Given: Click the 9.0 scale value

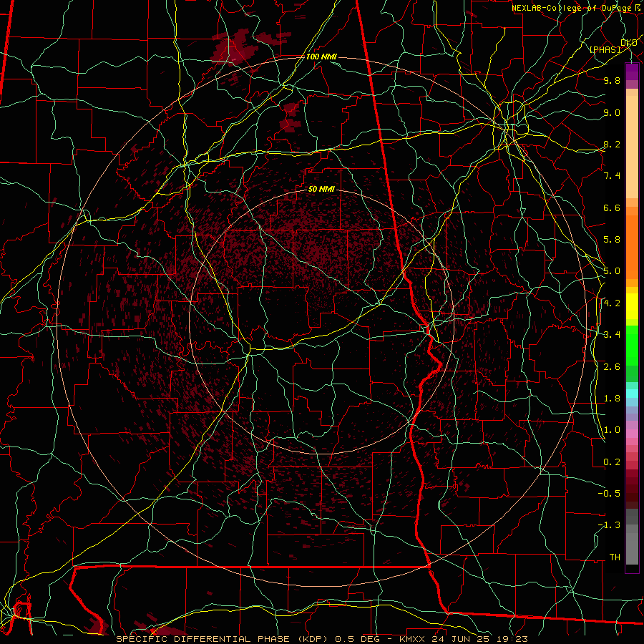Looking at the screenshot, I should tap(612, 112).
